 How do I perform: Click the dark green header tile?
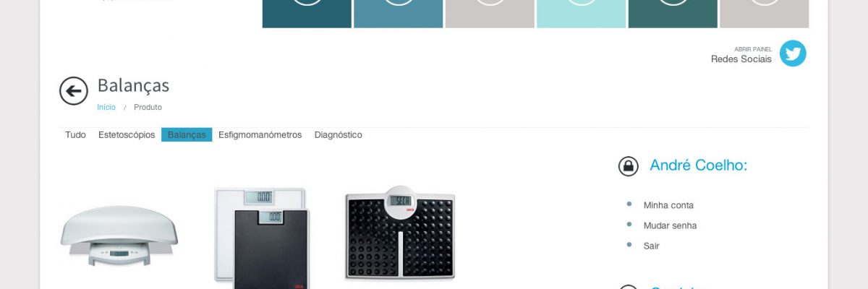[x=673, y=14]
